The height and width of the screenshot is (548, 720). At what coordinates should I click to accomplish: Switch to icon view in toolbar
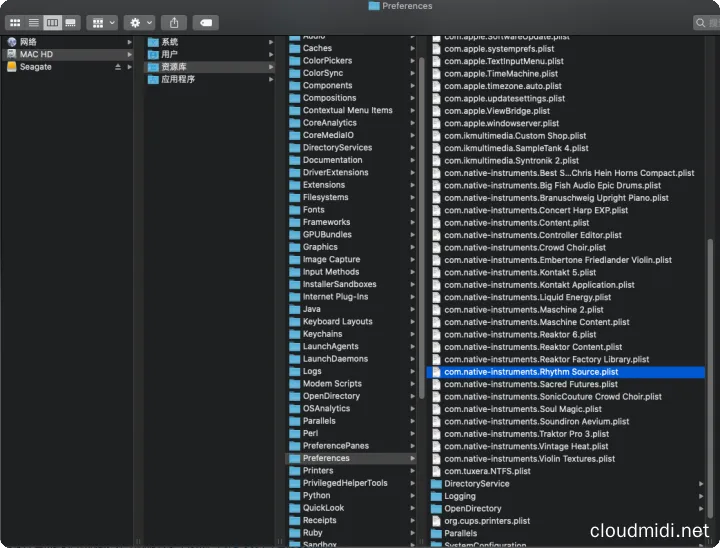pos(16,22)
